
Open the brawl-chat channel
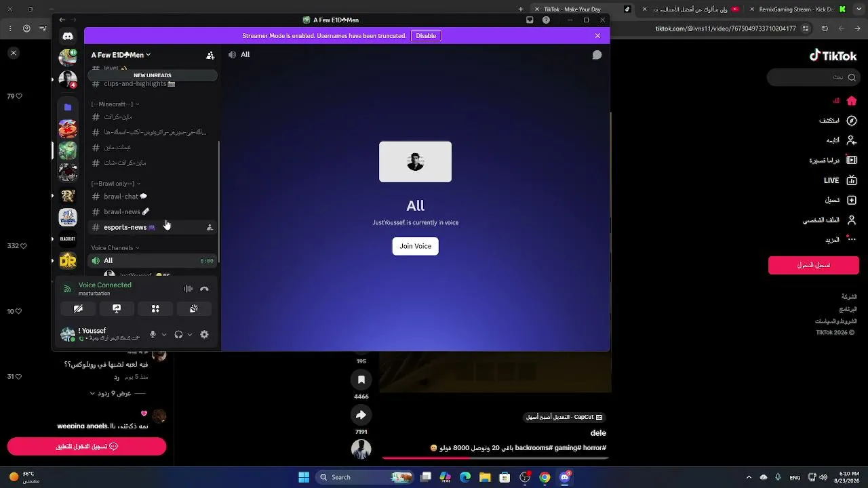(153, 197)
